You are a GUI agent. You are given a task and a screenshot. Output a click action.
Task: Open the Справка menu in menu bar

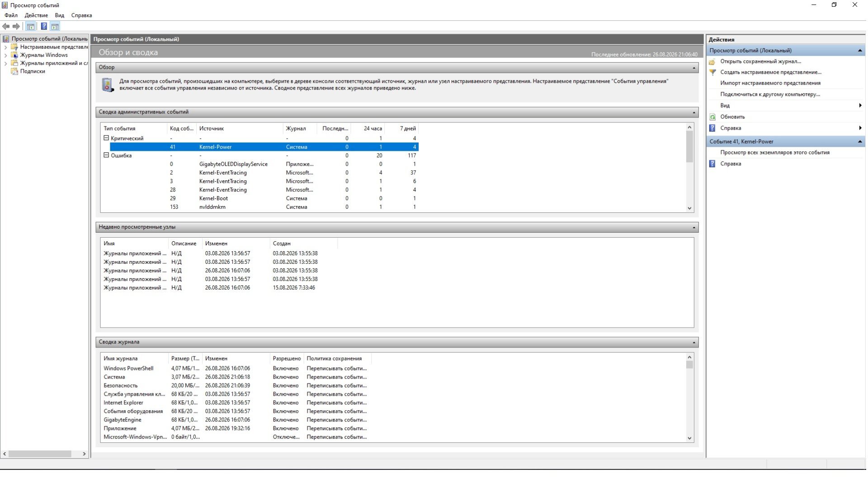click(81, 15)
